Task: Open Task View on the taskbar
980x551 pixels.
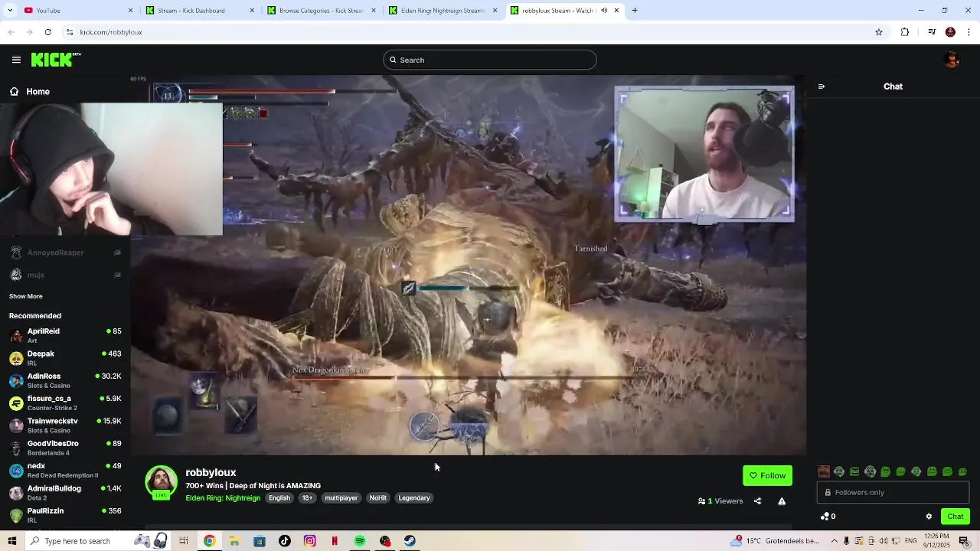Action: coord(184,541)
